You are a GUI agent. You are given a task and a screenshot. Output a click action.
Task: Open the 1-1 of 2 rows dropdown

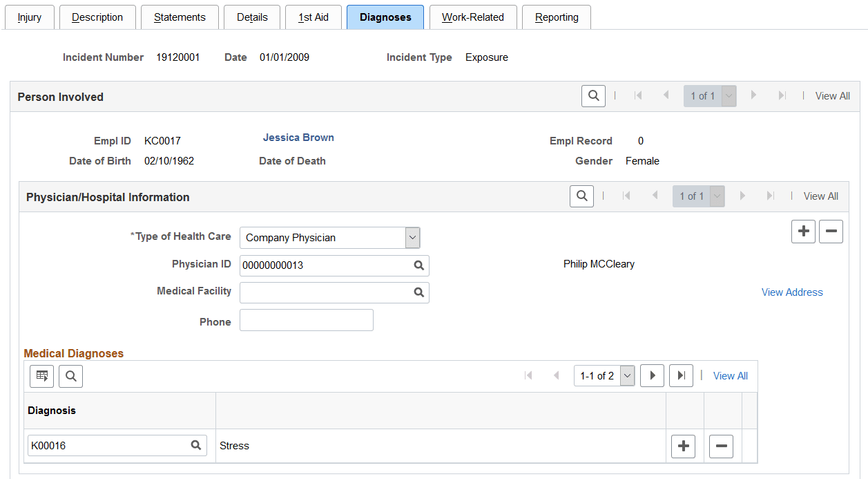tap(627, 375)
